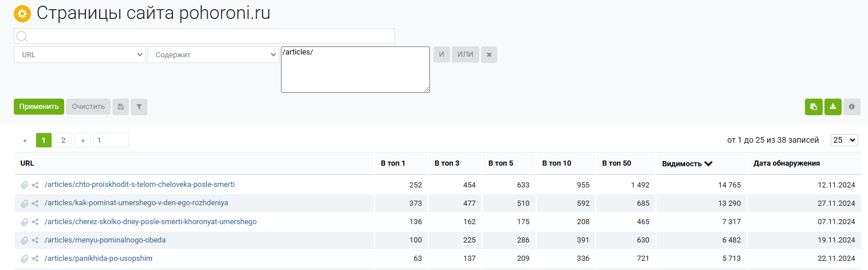Click share icon for panikhida-po-usopshim row
868x270 pixels.
coord(35,259)
